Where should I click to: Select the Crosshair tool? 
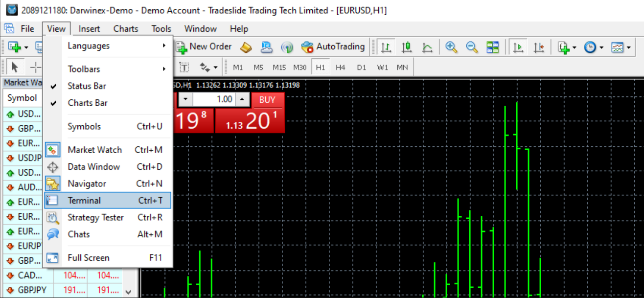click(x=35, y=67)
